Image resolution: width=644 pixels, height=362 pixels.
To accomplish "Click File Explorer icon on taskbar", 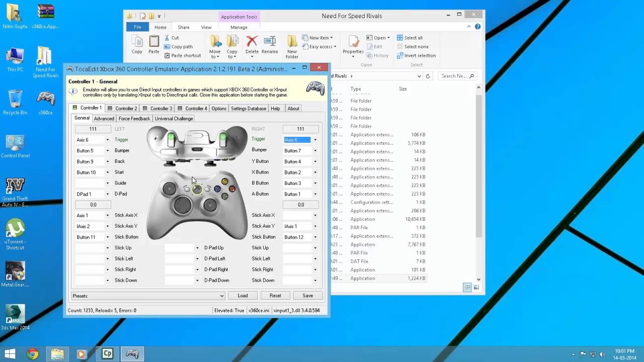I will point(57,354).
